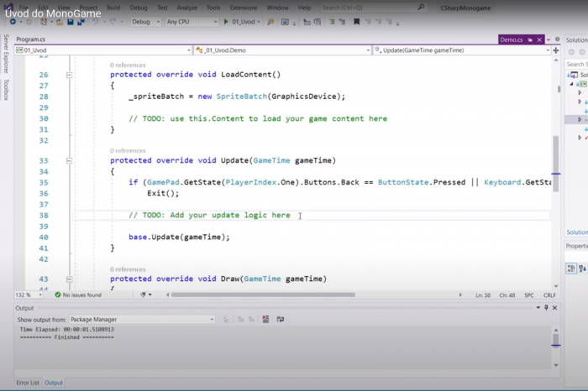This screenshot has width=588, height=391.
Task: Open the 132 % zoom level dropdown
Action: pyautogui.click(x=29, y=295)
